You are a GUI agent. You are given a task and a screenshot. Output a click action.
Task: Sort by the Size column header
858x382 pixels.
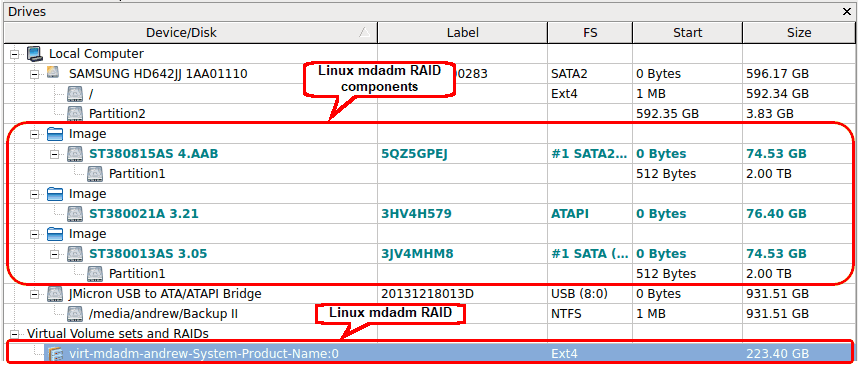point(799,33)
